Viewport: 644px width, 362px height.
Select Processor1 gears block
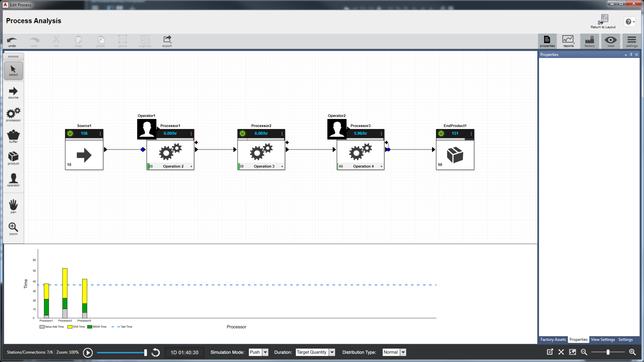(x=170, y=152)
